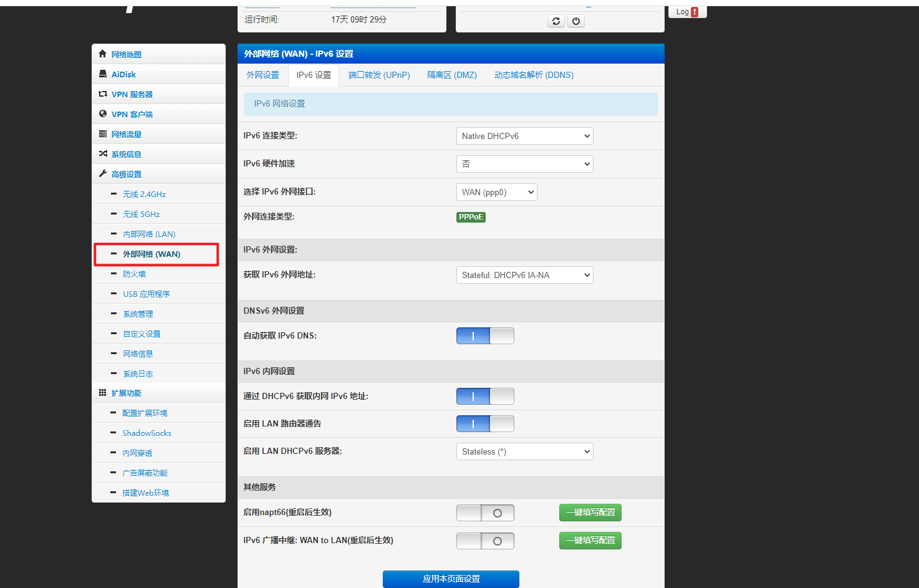Enable IPv6 广播中继 WAN to LAN switch

(485, 541)
